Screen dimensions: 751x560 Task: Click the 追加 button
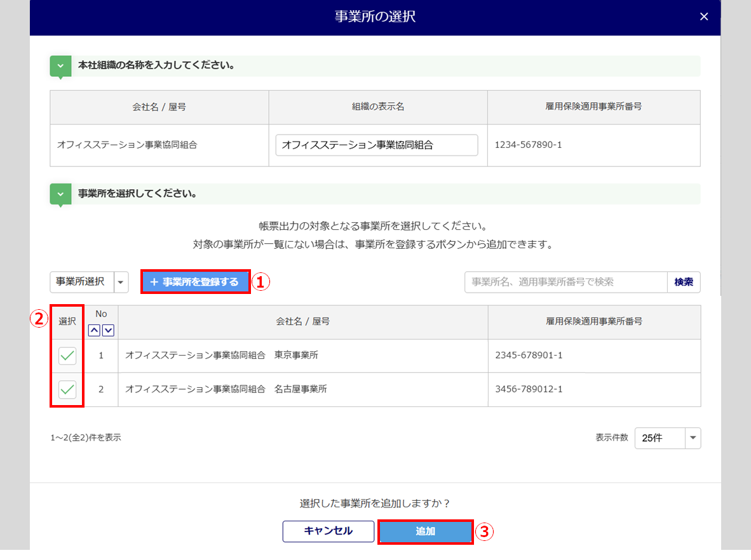click(x=425, y=531)
